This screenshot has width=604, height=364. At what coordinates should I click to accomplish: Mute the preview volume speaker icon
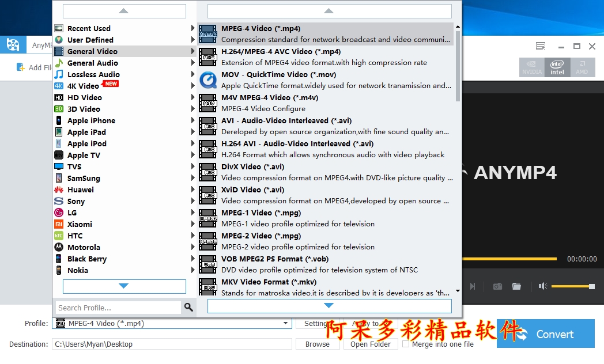tap(543, 286)
